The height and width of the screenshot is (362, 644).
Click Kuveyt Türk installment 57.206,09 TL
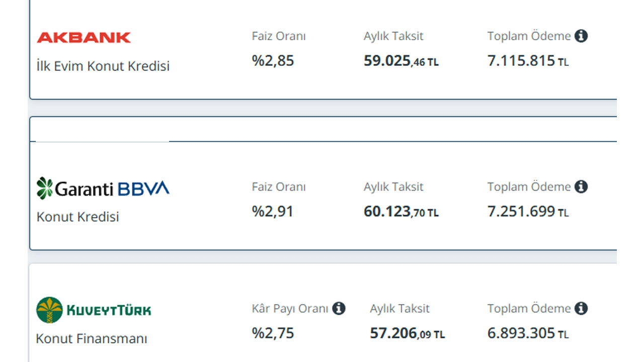pyautogui.click(x=408, y=334)
